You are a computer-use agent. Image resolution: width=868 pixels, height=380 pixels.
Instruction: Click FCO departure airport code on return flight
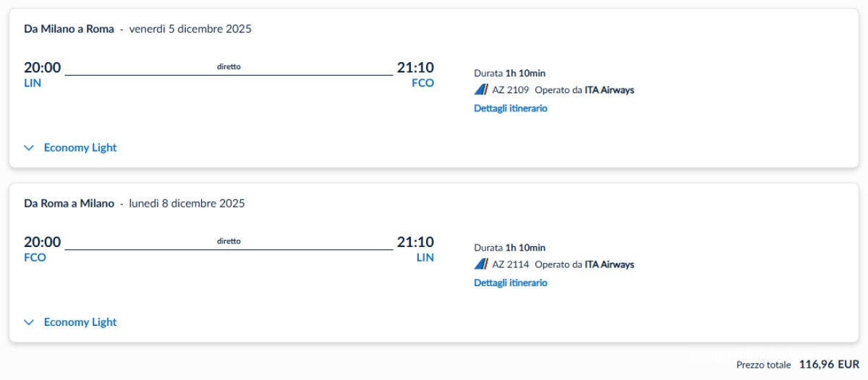click(x=35, y=258)
